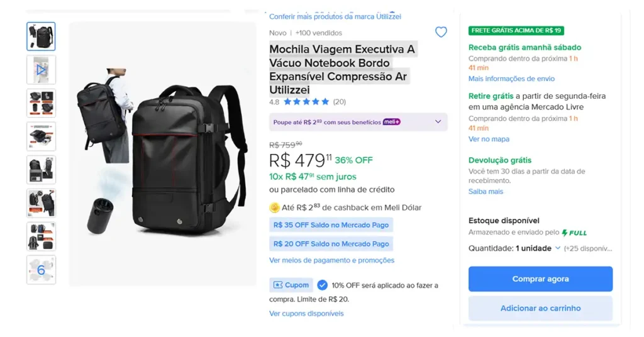Click the Ver no mapa link
Screen dimensions: 644x337
coord(489,139)
